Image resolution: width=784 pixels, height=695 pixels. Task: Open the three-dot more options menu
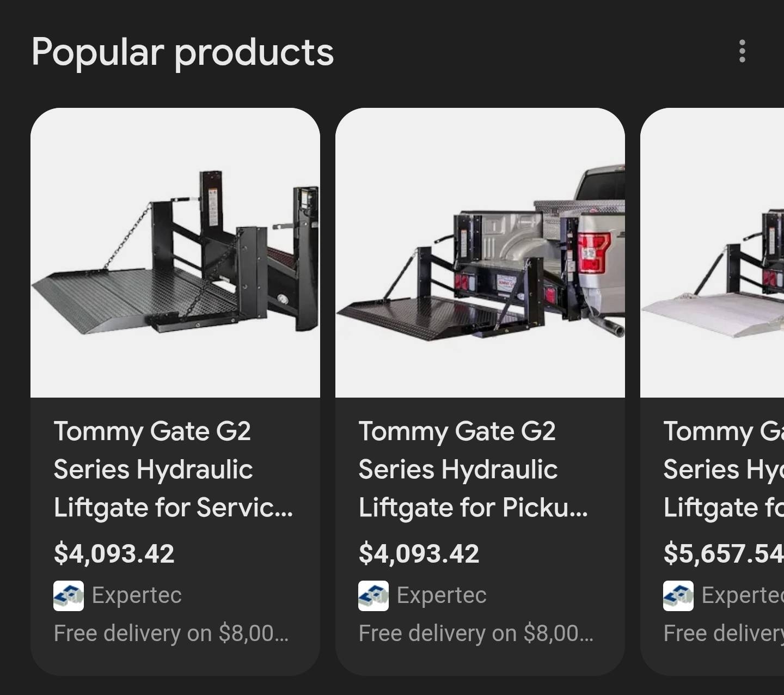[742, 52]
